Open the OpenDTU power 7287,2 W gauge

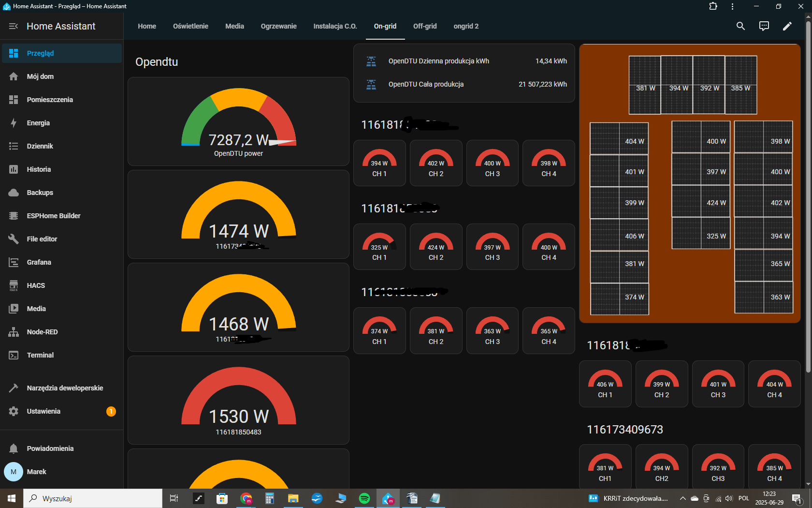point(238,121)
